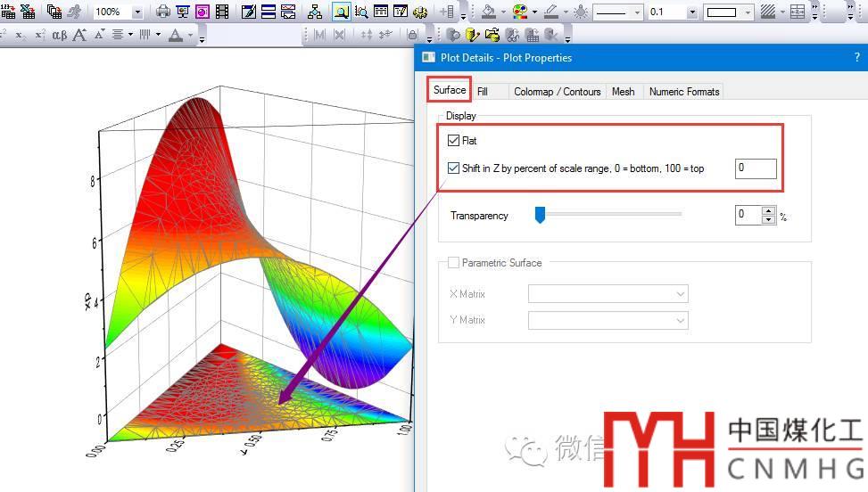Open the 100% zoom dropdown
This screenshot has height=492, width=868.
[x=136, y=12]
